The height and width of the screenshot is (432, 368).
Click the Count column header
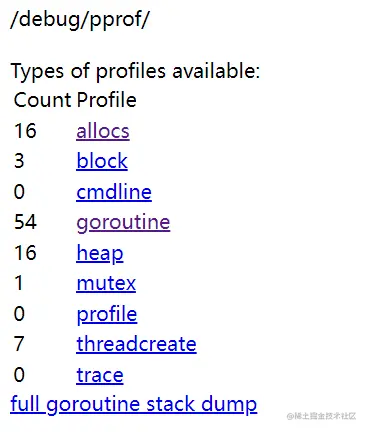tap(43, 100)
